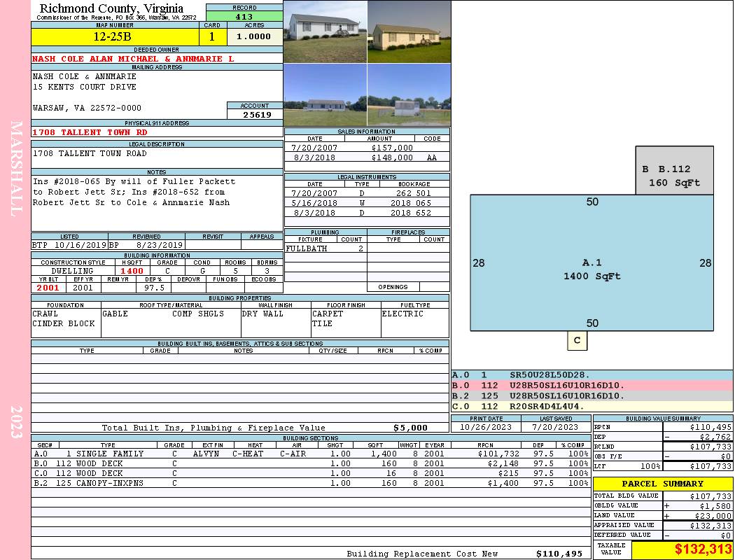Click deeded owner name Nash Cole Alan Michael
Image resolution: width=735 pixels, height=560 pixels.
[x=133, y=59]
